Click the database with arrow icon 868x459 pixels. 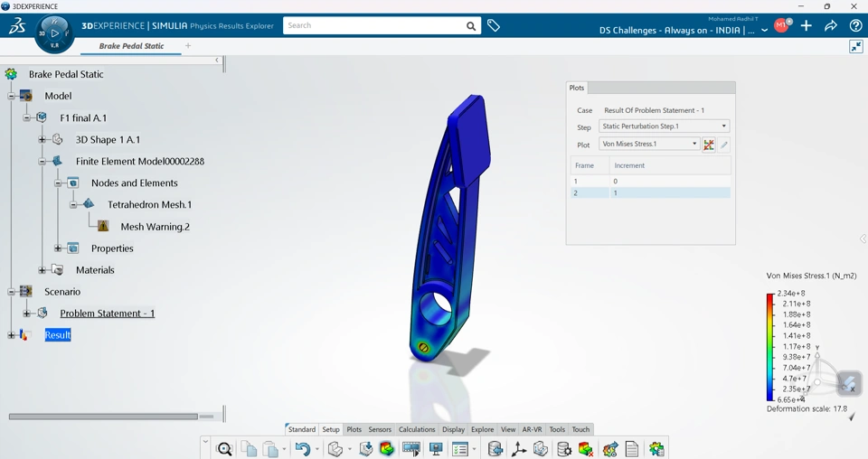click(495, 449)
